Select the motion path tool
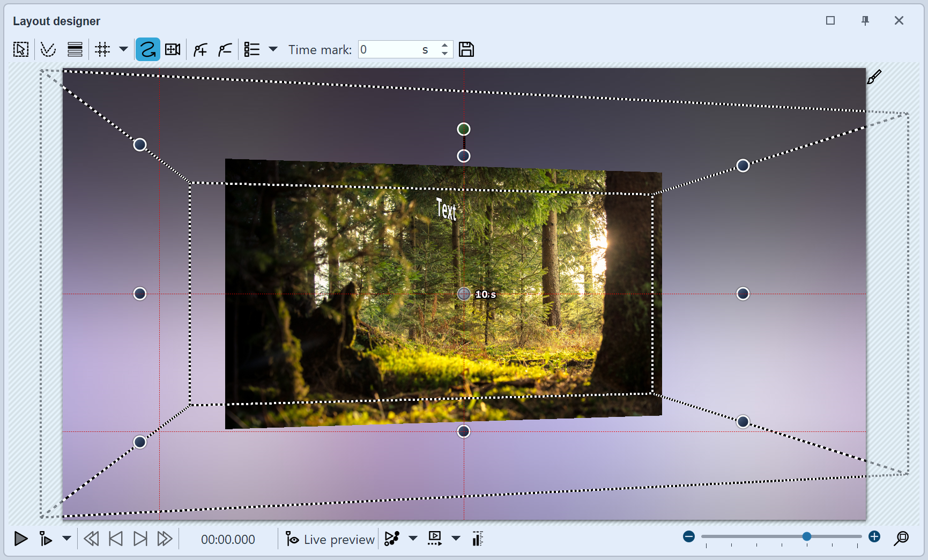Screen dimensions: 928x560 [x=147, y=49]
